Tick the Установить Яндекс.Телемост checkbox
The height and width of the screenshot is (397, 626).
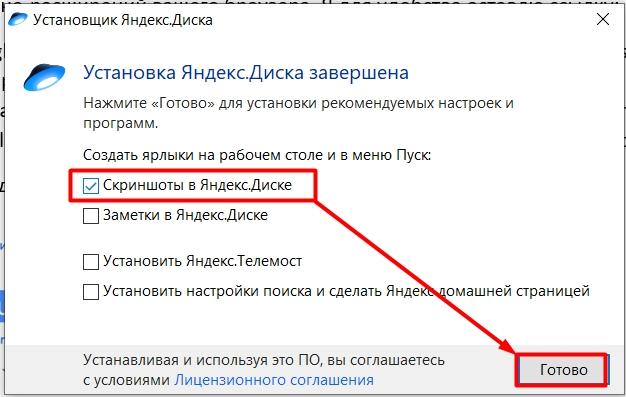pyautogui.click(x=91, y=262)
